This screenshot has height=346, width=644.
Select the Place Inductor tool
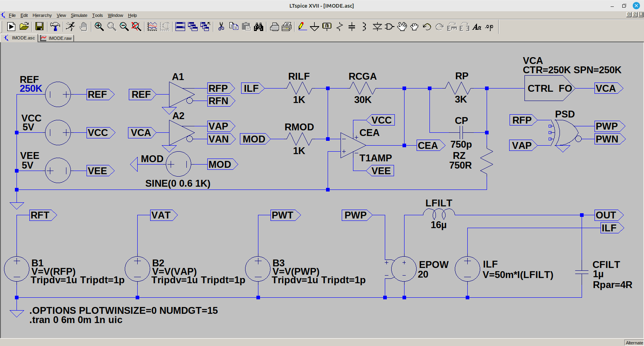pos(364,27)
